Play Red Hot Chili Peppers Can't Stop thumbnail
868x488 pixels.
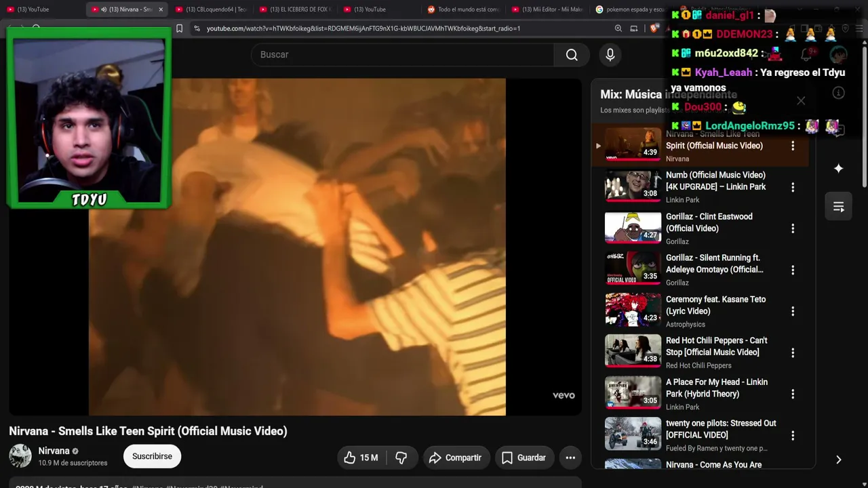click(x=633, y=352)
